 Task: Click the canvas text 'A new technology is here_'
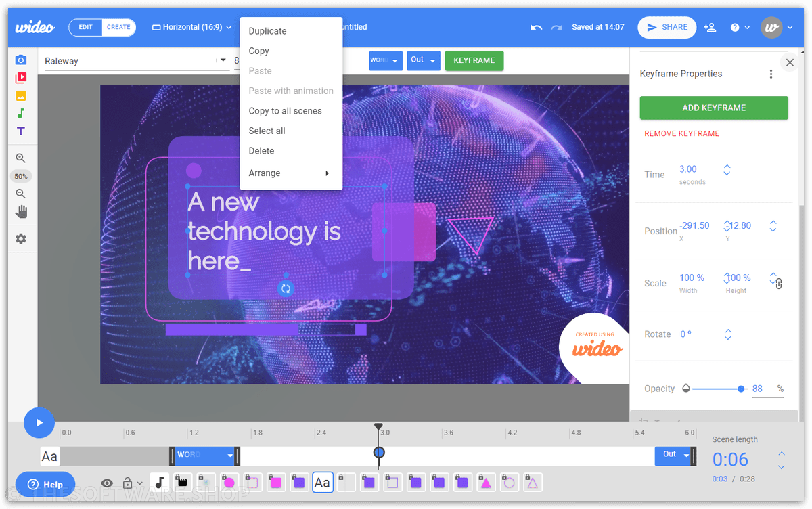(264, 231)
